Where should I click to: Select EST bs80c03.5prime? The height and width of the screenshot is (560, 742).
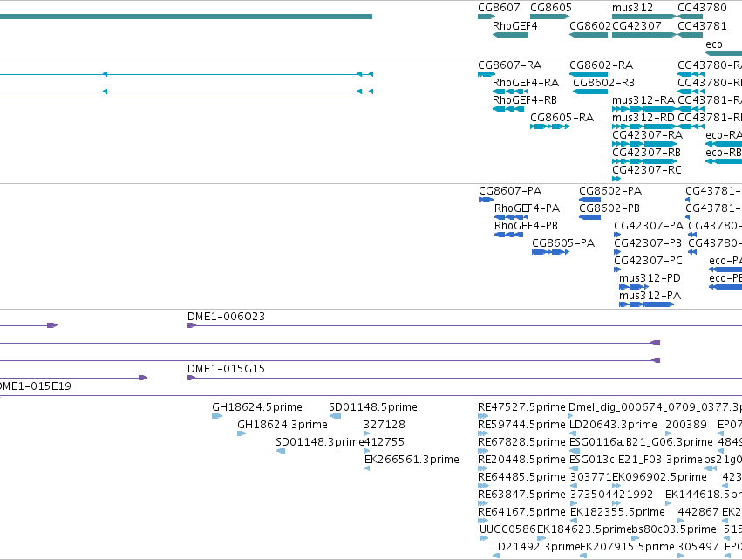point(636,538)
